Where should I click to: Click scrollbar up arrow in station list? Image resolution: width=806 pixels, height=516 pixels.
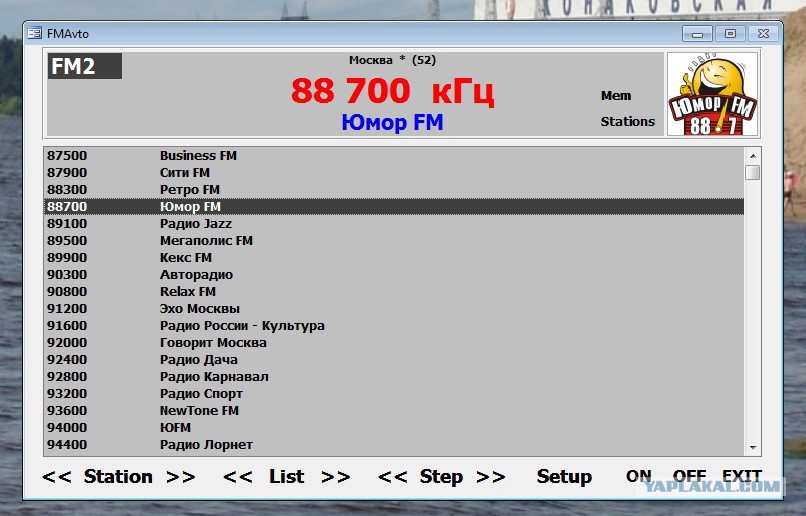753,156
